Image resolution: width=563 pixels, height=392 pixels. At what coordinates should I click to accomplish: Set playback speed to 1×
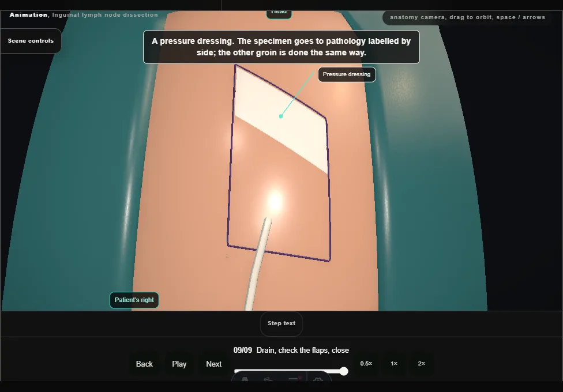click(x=394, y=364)
